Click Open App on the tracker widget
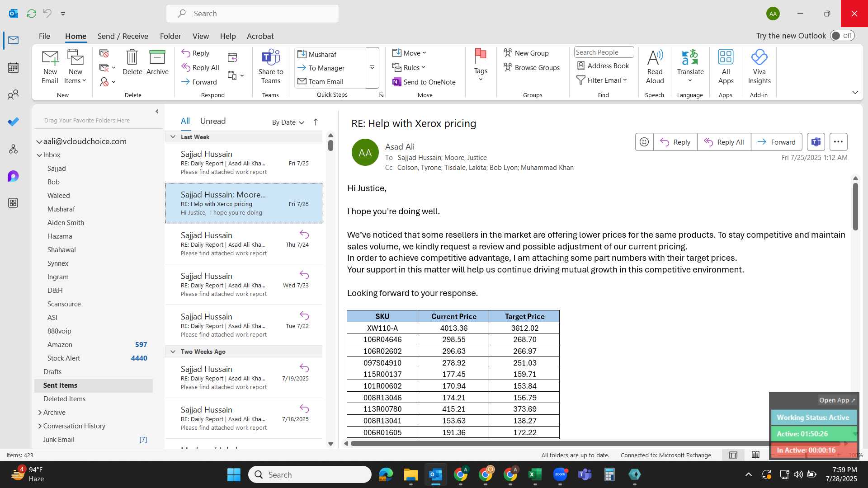Viewport: 868px width, 488px height. 837,400
